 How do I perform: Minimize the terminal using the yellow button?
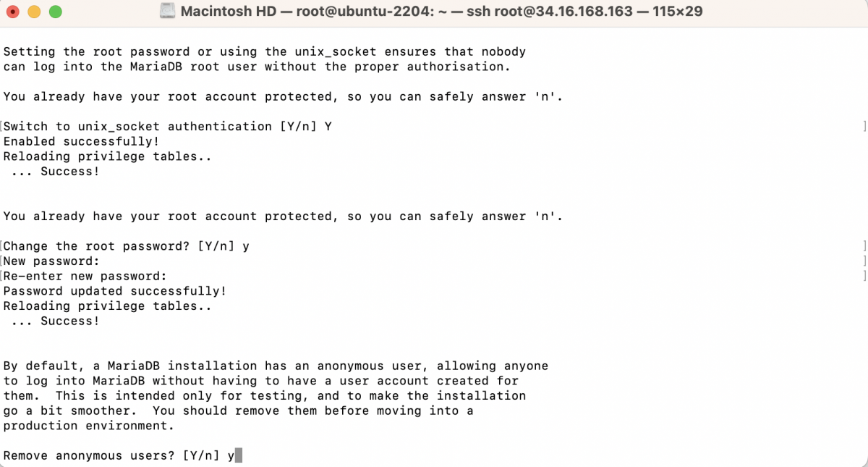coord(33,12)
